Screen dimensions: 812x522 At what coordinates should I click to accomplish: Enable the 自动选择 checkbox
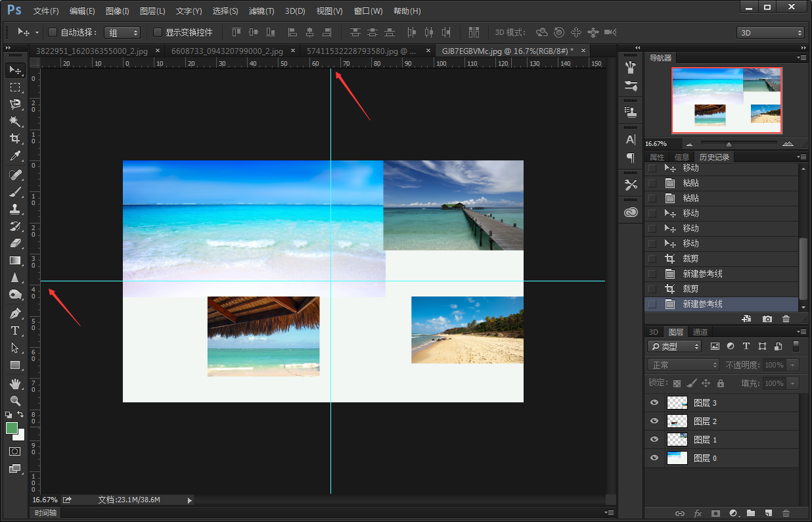tap(53, 32)
